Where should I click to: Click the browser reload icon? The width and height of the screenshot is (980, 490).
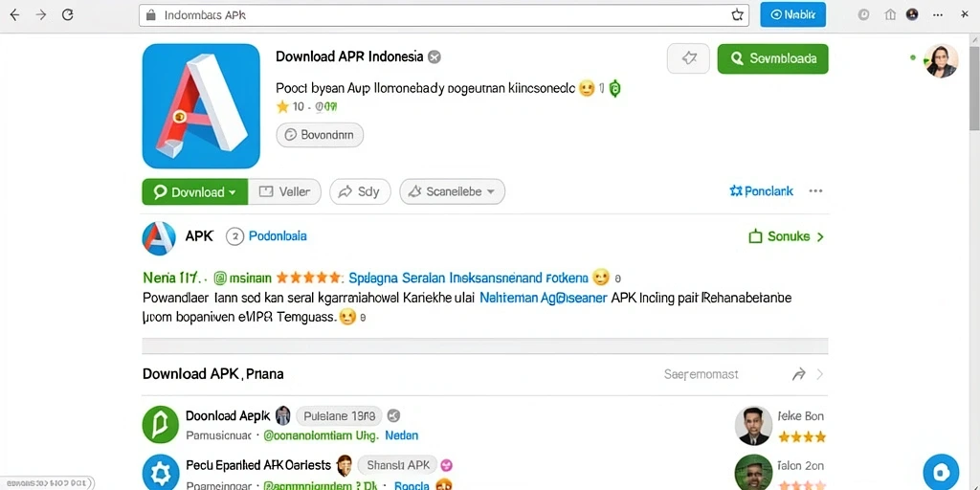click(68, 15)
